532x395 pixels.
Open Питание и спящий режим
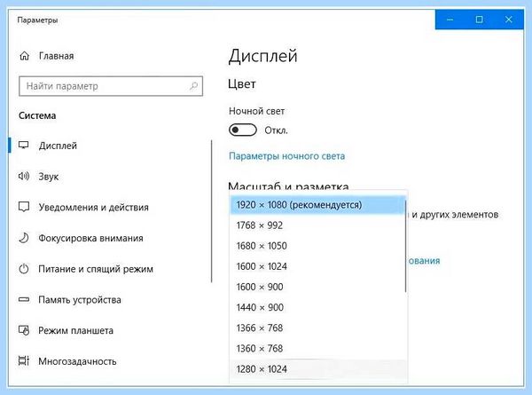coord(96,269)
